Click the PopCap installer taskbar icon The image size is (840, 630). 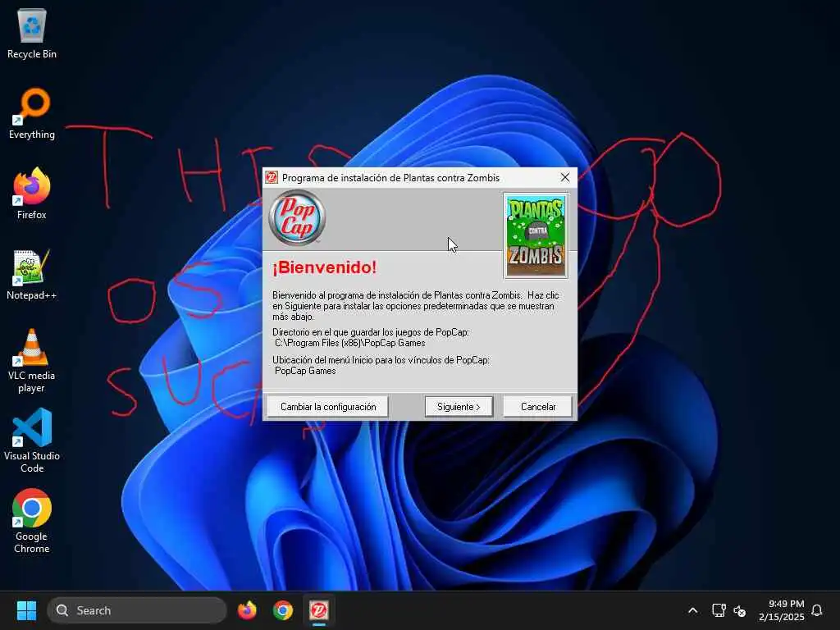[319, 610]
